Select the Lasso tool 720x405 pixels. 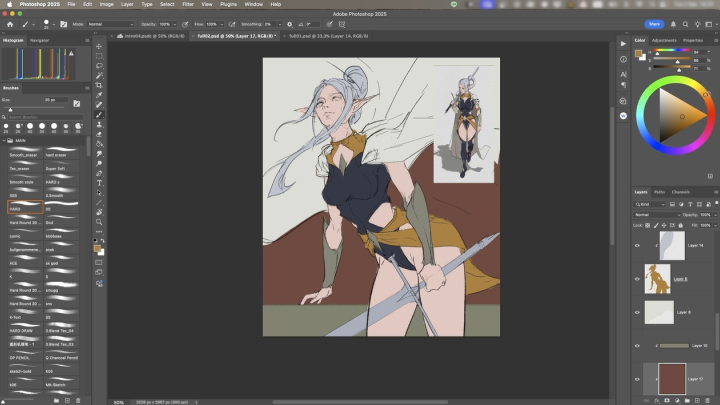[x=99, y=66]
